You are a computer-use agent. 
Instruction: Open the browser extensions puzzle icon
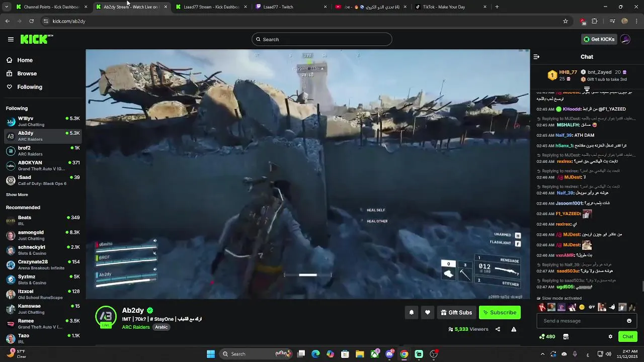pyautogui.click(x=595, y=21)
